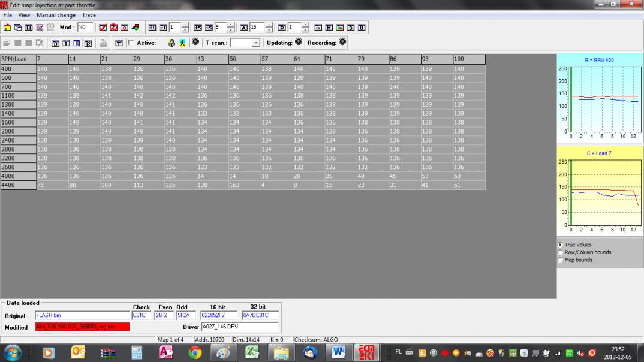The width and height of the screenshot is (644, 362).
Task: Toggle the Active checkbox
Action: (131, 43)
